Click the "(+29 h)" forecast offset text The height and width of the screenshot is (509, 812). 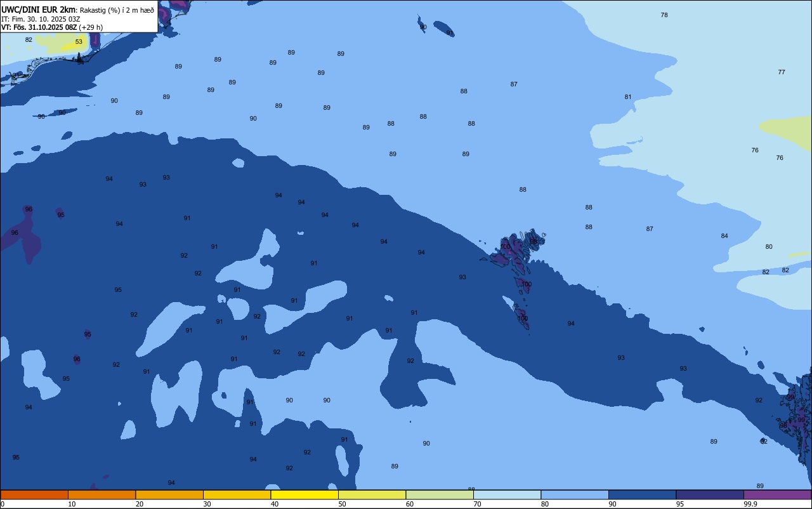[91, 27]
